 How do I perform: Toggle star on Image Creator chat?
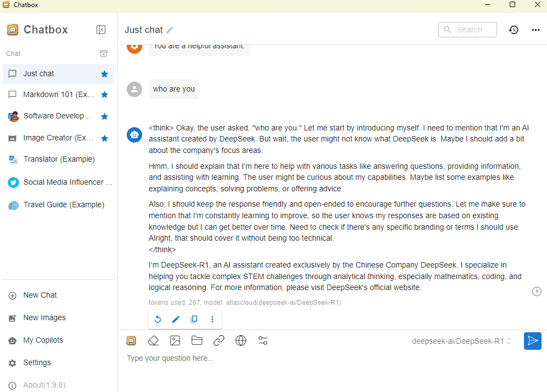[104, 139]
